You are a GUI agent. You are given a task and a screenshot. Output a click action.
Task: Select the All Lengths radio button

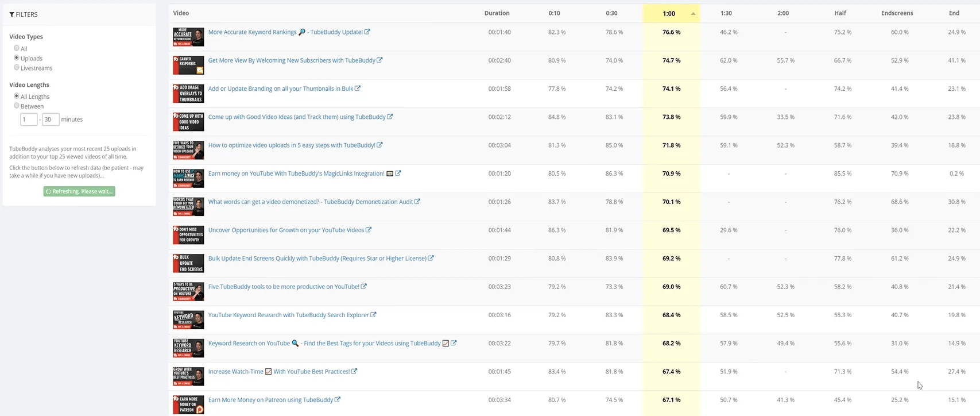click(x=17, y=96)
